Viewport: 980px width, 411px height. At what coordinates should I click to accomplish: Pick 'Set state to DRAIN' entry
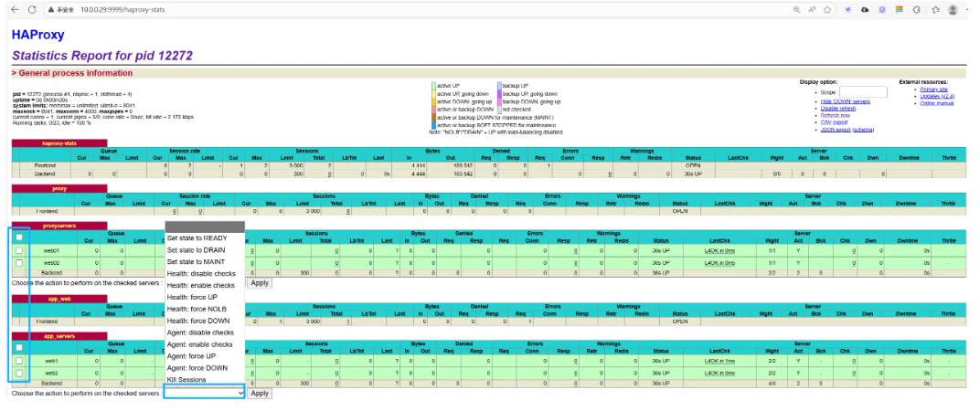pos(197,249)
